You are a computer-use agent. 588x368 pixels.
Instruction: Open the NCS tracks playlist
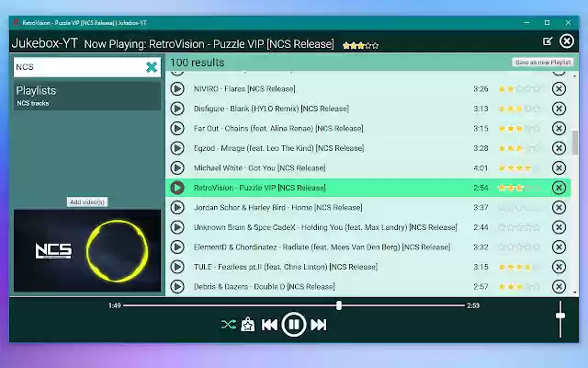[x=33, y=103]
